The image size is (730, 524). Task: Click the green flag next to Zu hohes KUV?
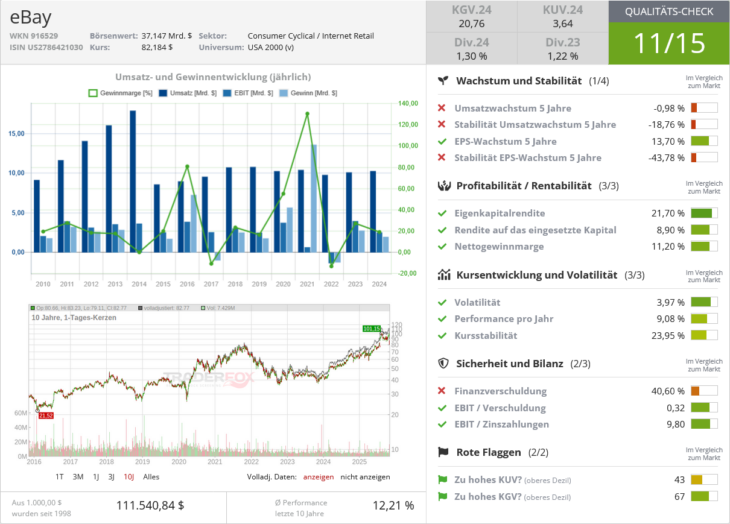point(443,479)
